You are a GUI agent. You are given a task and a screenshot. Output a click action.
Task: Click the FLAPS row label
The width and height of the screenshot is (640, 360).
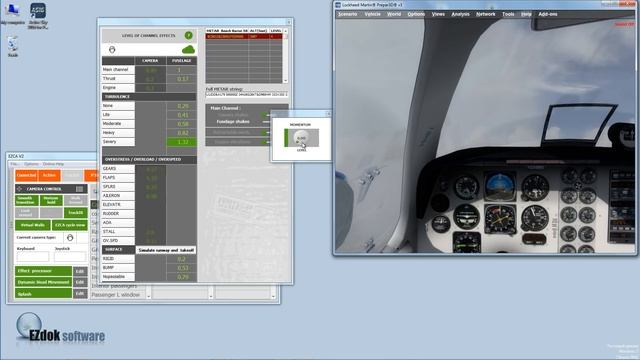pyautogui.click(x=118, y=177)
